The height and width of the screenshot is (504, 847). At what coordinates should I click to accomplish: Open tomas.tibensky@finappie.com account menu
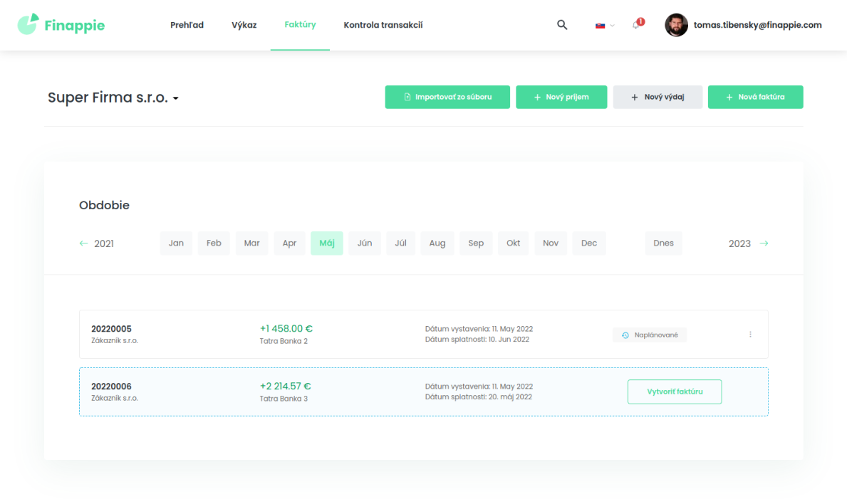(757, 25)
